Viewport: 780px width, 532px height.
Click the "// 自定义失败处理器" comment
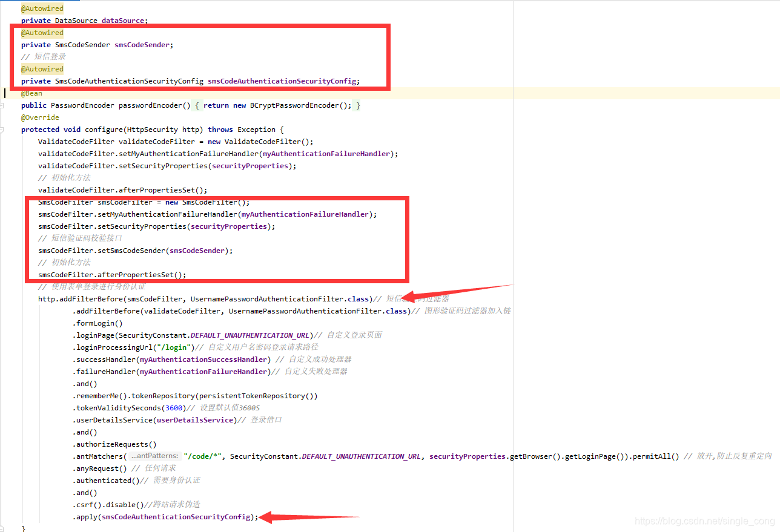pos(310,372)
